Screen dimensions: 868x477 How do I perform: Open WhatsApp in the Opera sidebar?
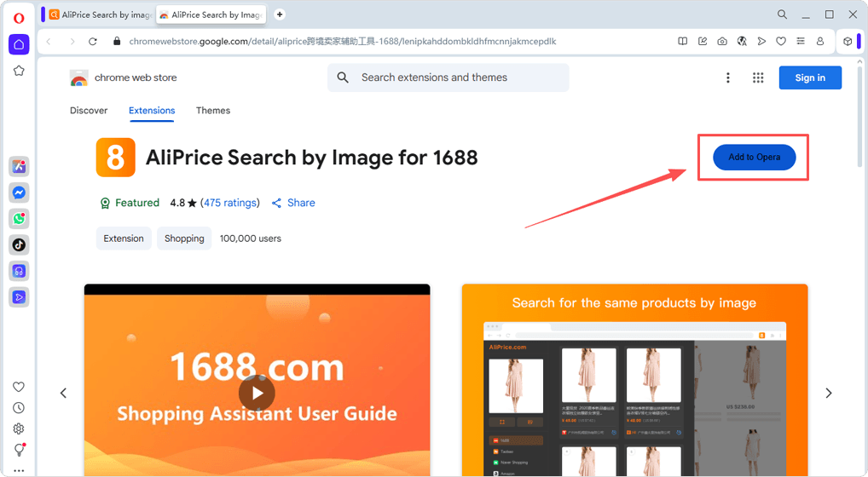point(19,219)
